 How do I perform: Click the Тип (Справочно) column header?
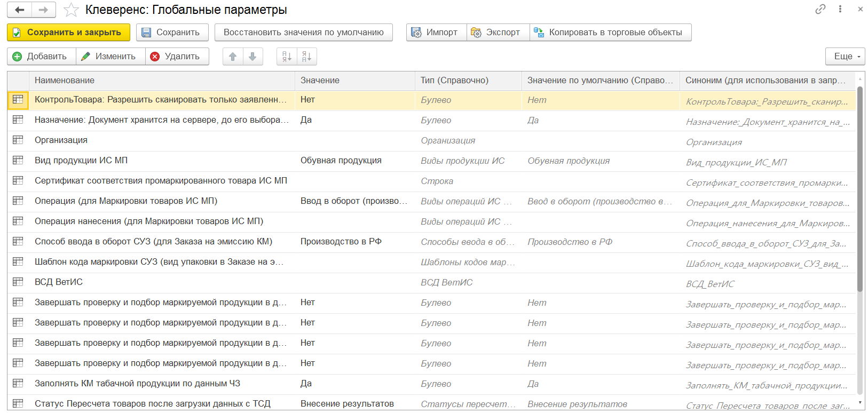tap(468, 81)
